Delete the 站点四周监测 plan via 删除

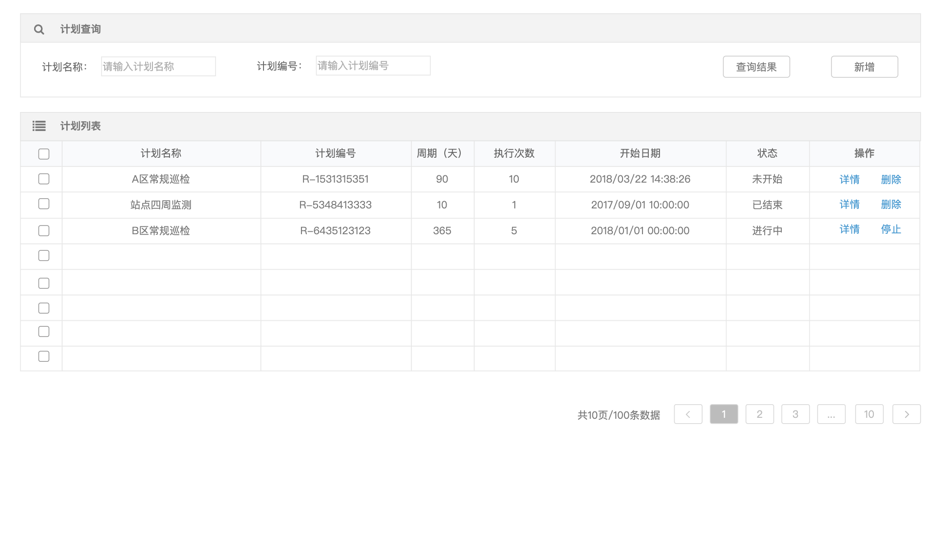coord(891,205)
